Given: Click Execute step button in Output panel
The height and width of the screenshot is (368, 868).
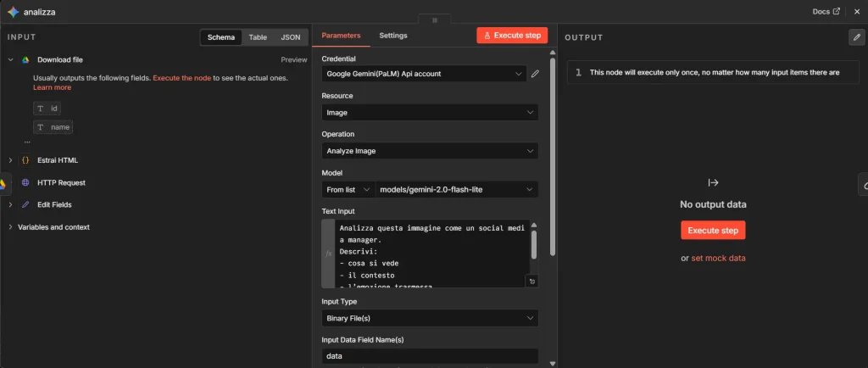Looking at the screenshot, I should pyautogui.click(x=713, y=230).
